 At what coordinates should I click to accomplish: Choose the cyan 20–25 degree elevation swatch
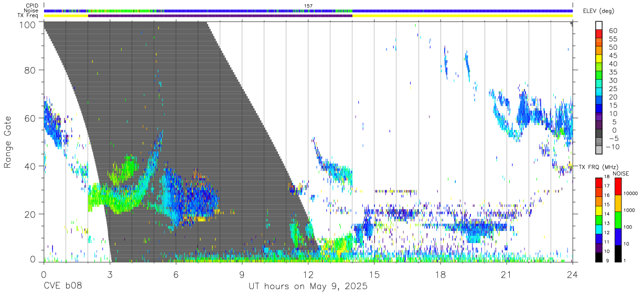click(599, 93)
